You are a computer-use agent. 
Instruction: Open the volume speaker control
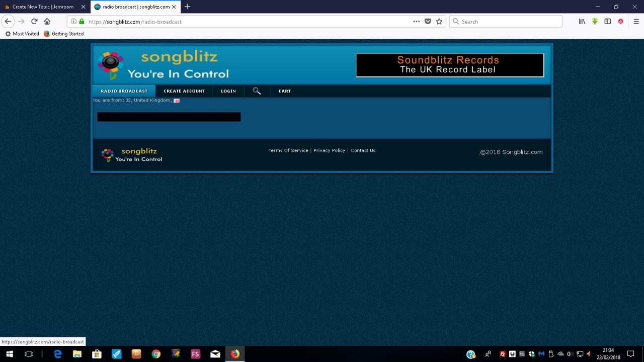pos(570,354)
